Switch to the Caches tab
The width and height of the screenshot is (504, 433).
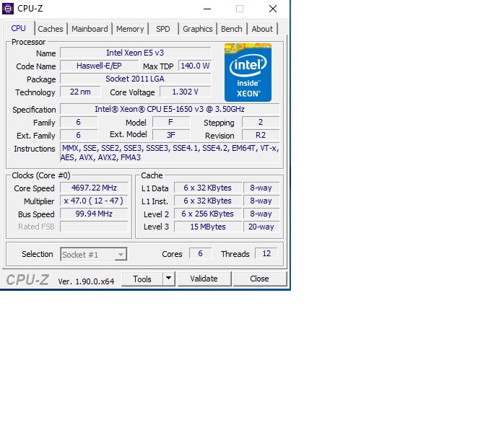click(x=51, y=29)
